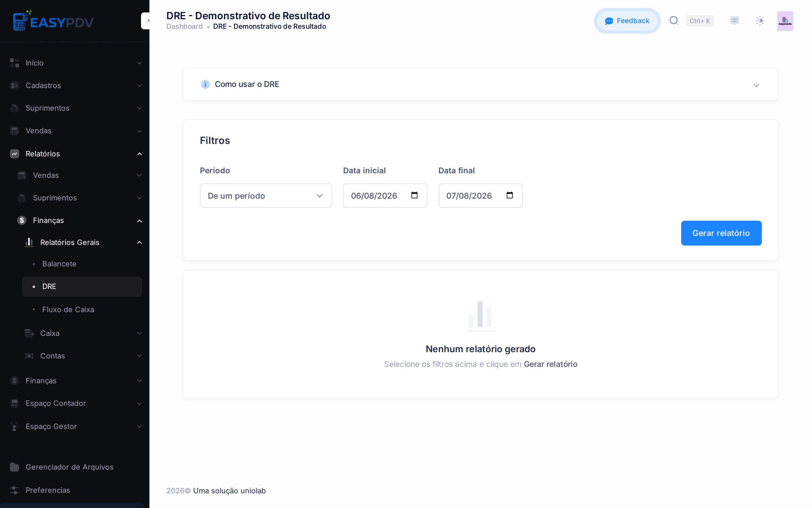Click the Ctrl+ K search shortcut badge
This screenshot has height=508, width=812.
tap(700, 21)
